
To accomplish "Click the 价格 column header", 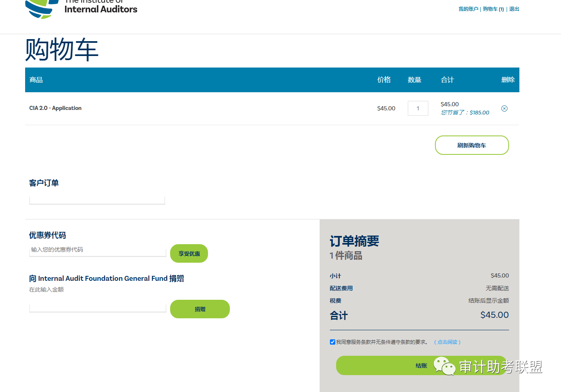I will [384, 80].
